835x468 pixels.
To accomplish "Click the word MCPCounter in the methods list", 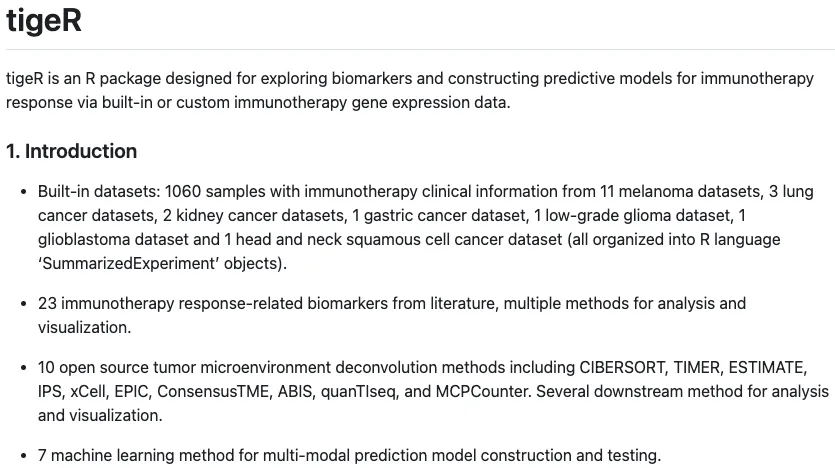I will click(x=484, y=391).
